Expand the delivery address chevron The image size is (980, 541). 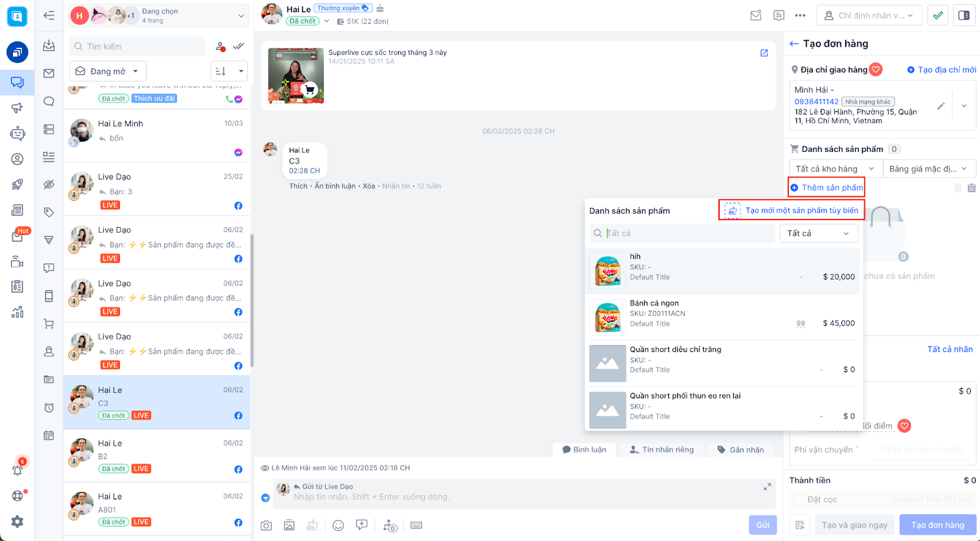coord(964,106)
